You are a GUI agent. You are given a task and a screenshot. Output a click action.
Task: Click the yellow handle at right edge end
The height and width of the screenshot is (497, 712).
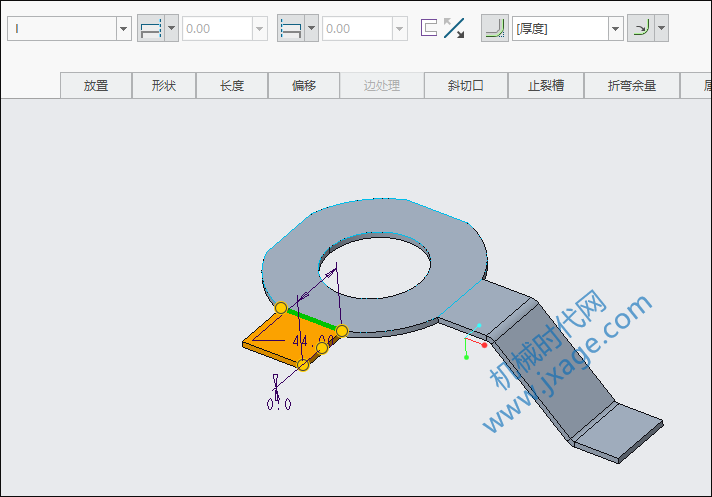point(342,331)
